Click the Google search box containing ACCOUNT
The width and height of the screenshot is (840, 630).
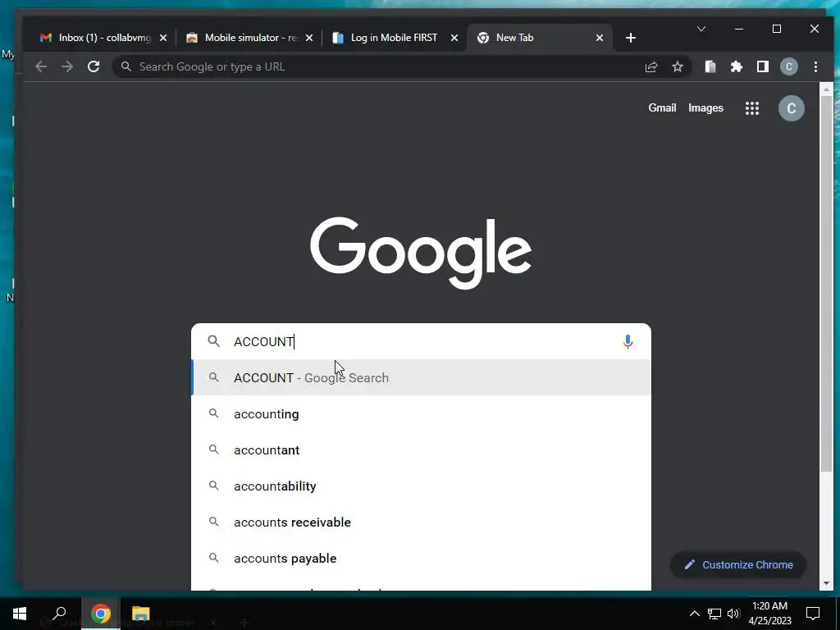tap(421, 342)
